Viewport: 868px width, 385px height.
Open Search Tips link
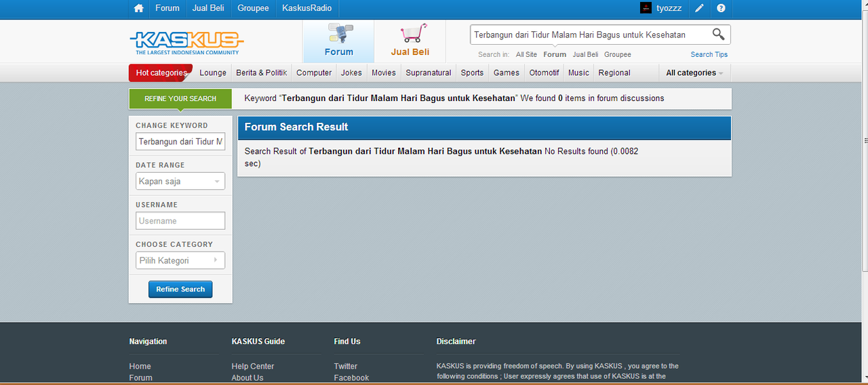click(709, 54)
